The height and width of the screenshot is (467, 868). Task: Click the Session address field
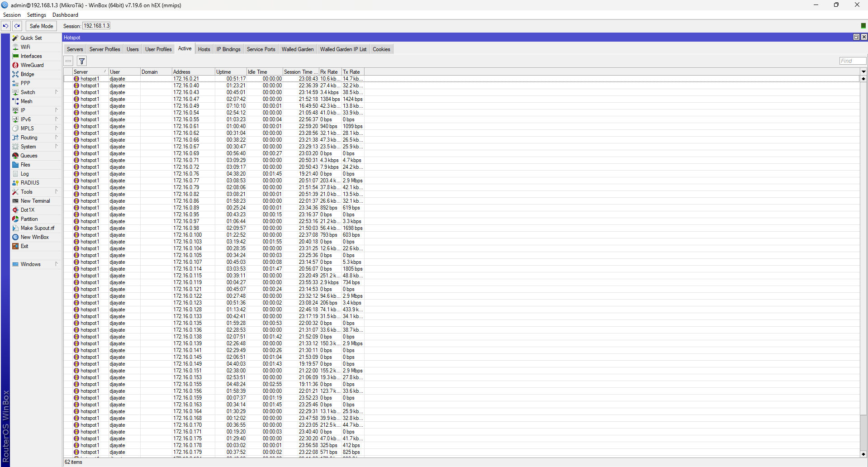(x=96, y=26)
